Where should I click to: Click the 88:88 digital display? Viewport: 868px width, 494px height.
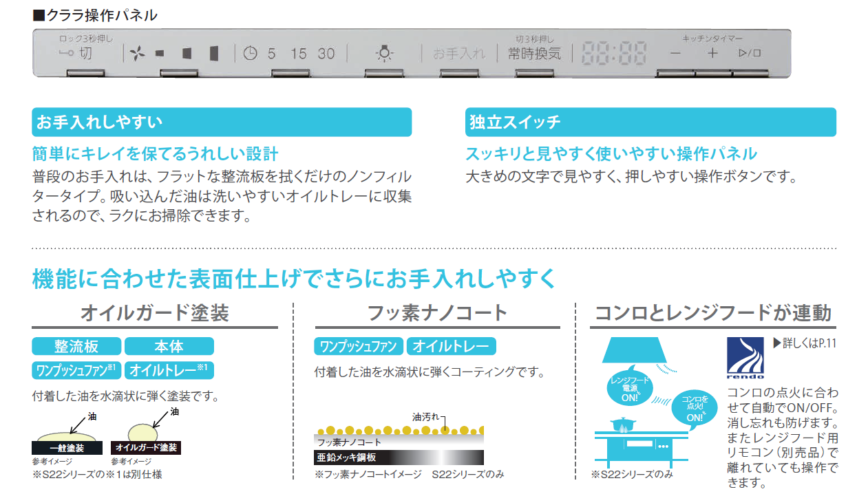pos(614,53)
